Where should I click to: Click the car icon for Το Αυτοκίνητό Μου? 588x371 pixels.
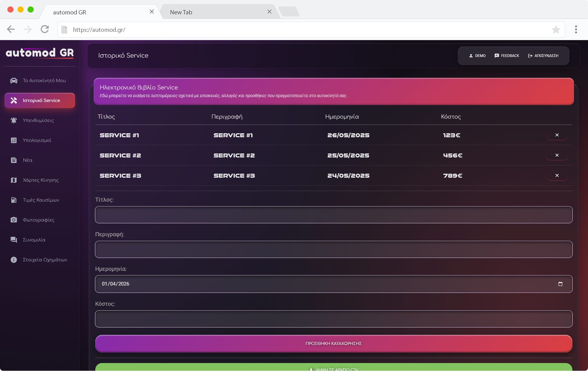pos(14,81)
